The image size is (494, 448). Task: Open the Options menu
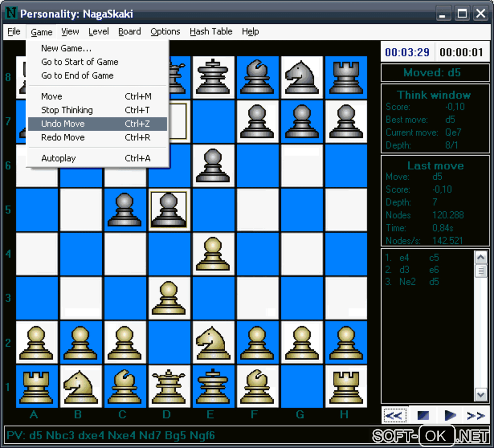point(165,31)
